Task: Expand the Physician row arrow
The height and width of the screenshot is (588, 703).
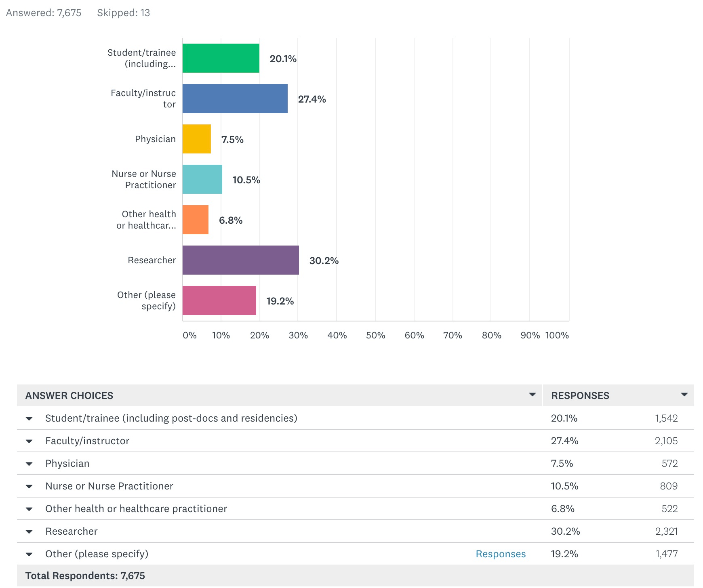Action: (29, 464)
